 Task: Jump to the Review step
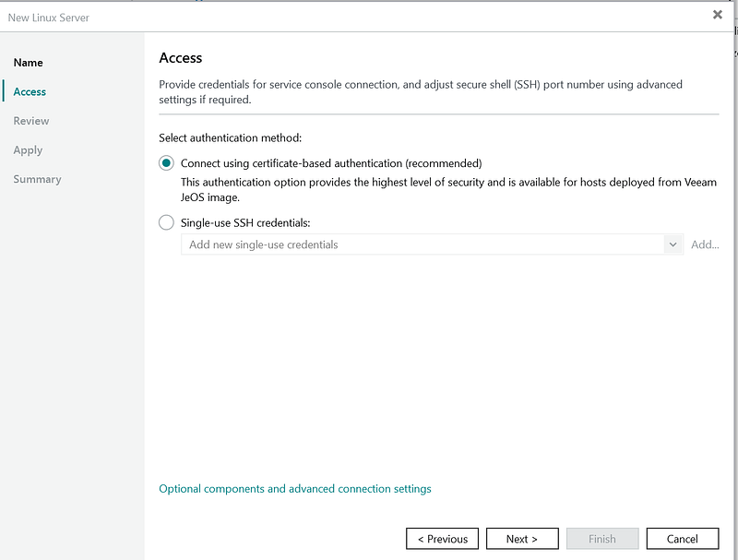[31, 121]
